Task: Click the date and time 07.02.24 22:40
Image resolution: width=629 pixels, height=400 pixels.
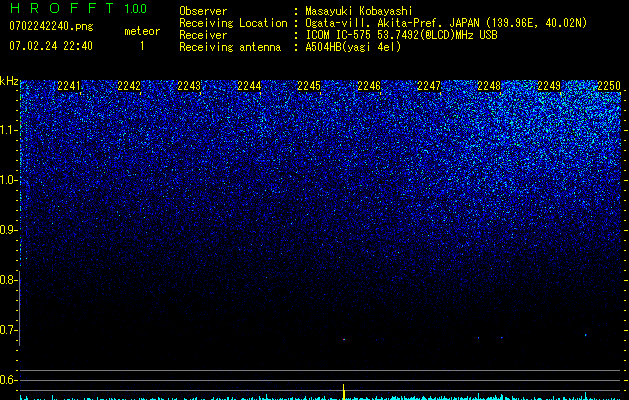Action: point(51,46)
